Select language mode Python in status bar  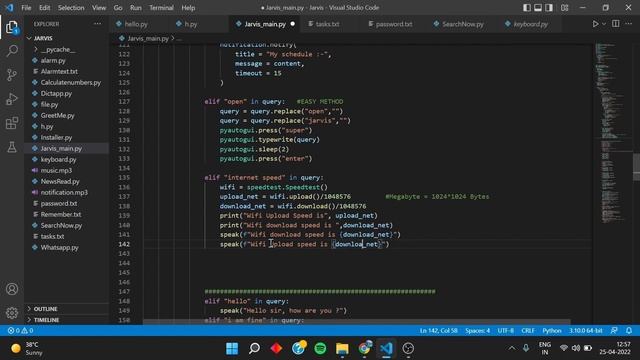(x=552, y=331)
